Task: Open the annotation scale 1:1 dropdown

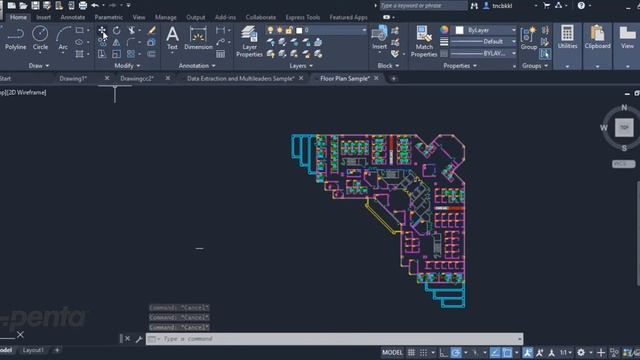Action: click(x=565, y=353)
